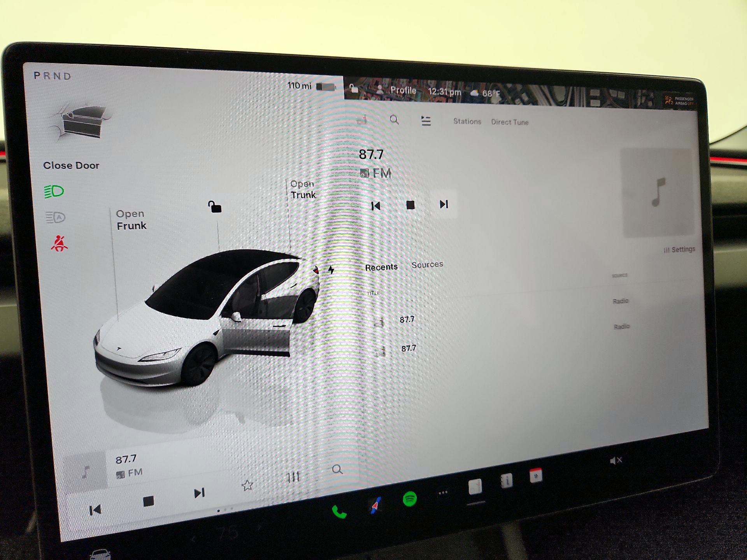Open the owner's manual info icon
The height and width of the screenshot is (560, 747).
pyautogui.click(x=506, y=481)
